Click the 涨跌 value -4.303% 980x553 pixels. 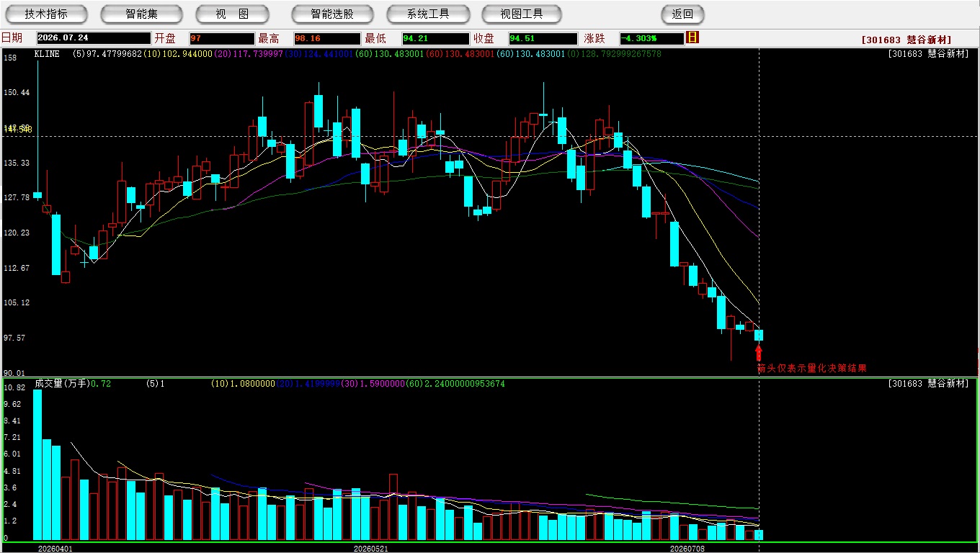pyautogui.click(x=651, y=38)
